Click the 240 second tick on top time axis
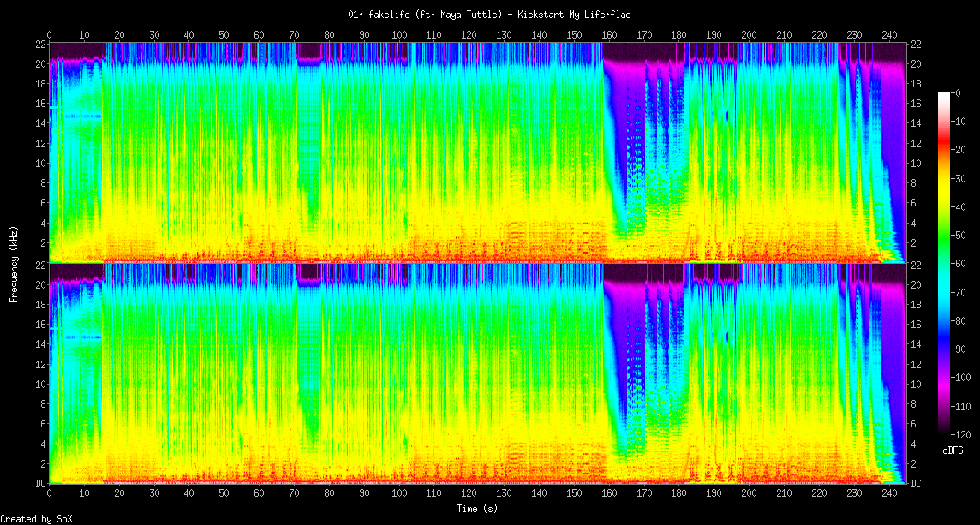 click(888, 34)
